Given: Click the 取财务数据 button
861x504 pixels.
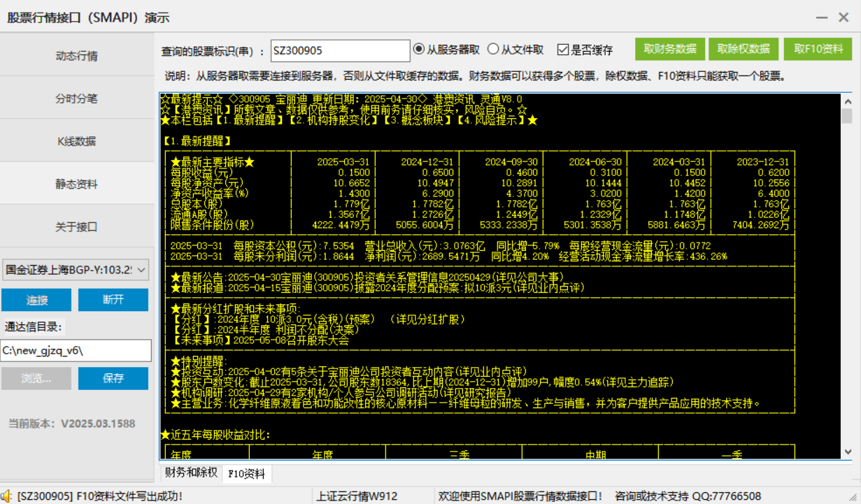Looking at the screenshot, I should coord(670,49).
